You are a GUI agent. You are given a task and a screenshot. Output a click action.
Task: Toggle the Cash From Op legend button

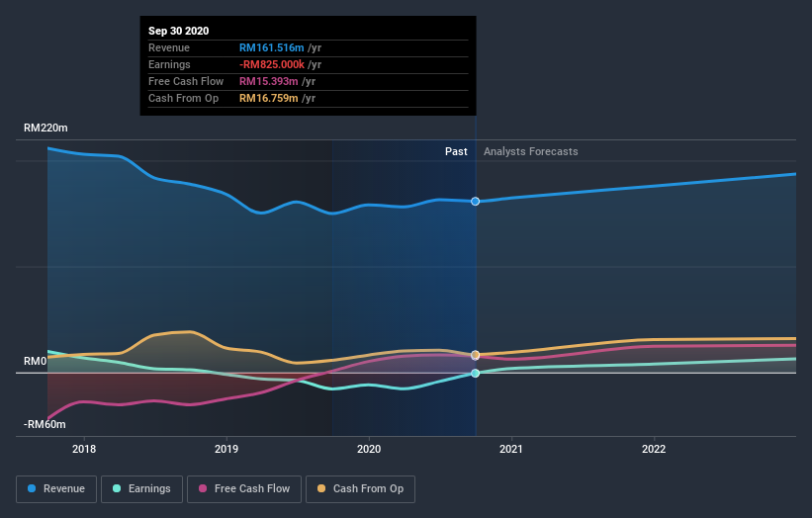(360, 489)
